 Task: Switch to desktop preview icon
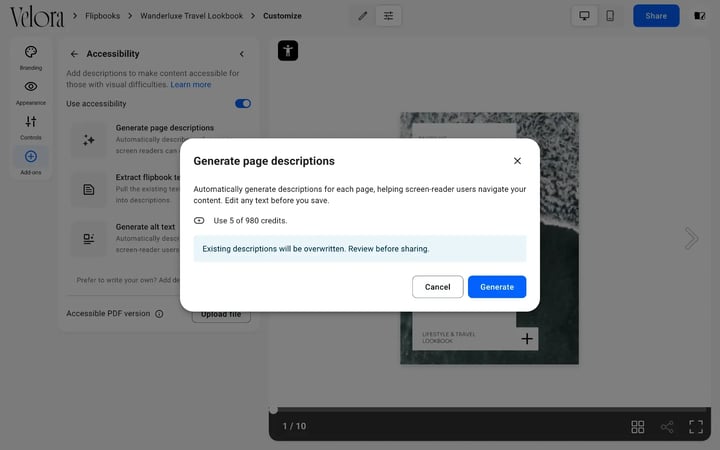(x=584, y=16)
